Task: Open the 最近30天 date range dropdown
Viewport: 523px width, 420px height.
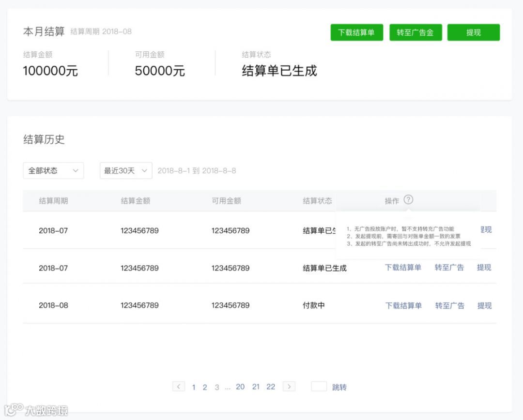Action: coord(126,171)
